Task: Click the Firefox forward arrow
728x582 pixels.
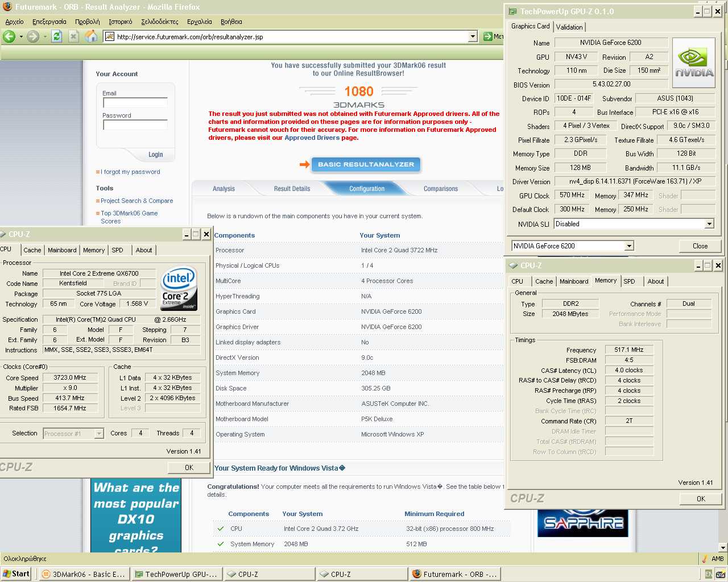Action: (33, 36)
